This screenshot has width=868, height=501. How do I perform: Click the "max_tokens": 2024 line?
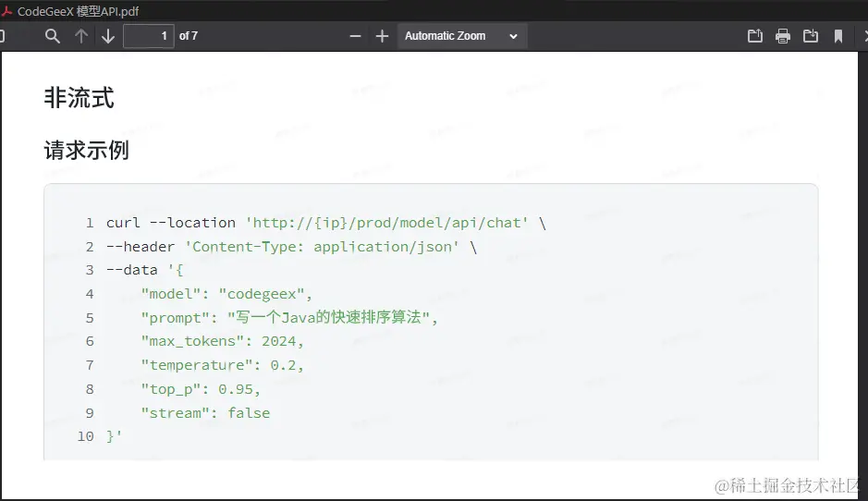(x=223, y=341)
